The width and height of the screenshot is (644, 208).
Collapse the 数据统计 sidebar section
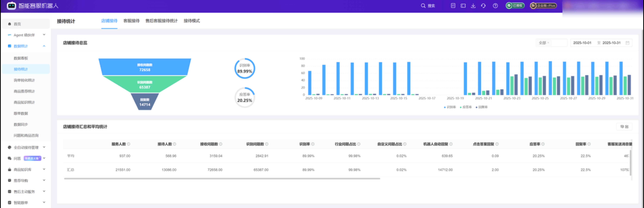[x=44, y=46]
